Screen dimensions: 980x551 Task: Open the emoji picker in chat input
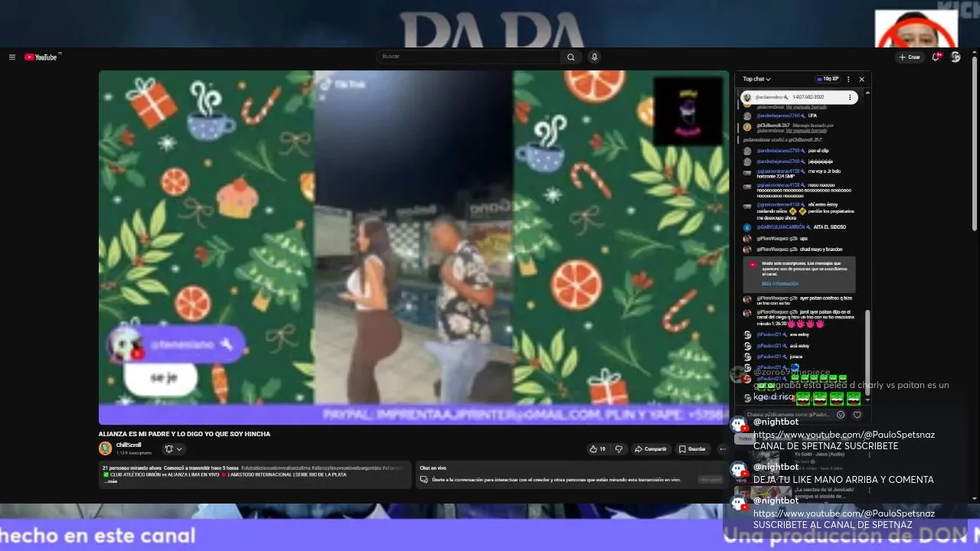[841, 415]
